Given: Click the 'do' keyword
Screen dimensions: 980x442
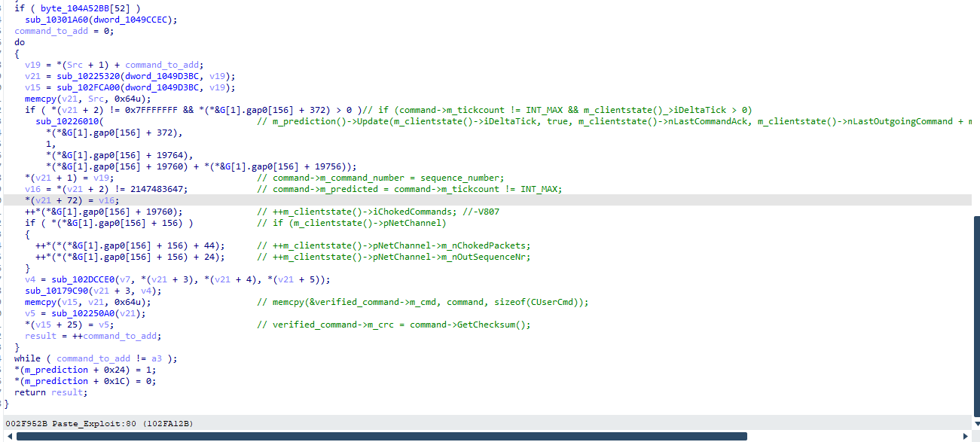Looking at the screenshot, I should point(20,42).
